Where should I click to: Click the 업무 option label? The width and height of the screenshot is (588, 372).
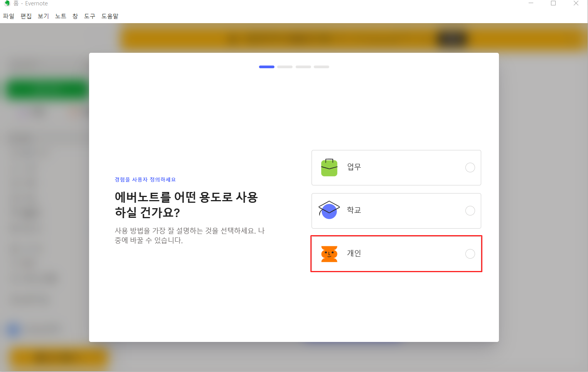354,167
